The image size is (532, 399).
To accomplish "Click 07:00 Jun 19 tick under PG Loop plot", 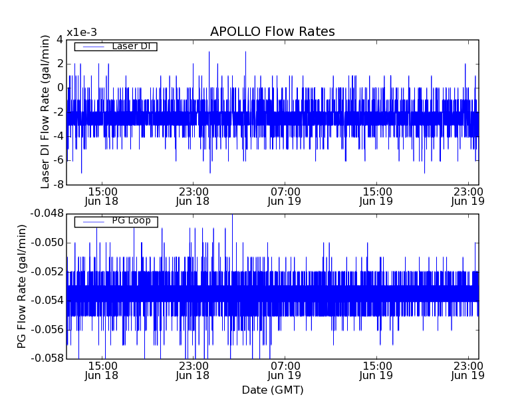I will [285, 370].
